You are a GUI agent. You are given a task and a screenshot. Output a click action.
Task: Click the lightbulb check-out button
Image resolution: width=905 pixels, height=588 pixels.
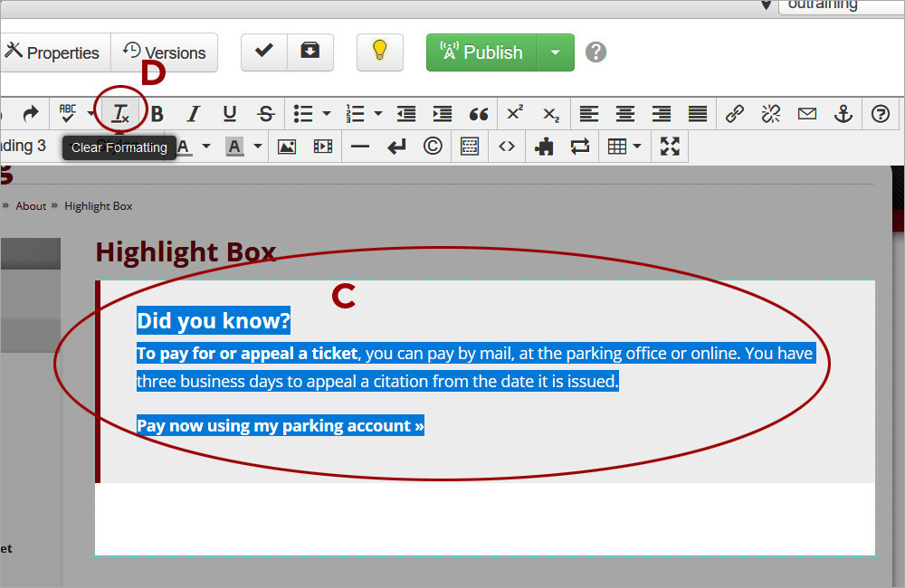(379, 52)
